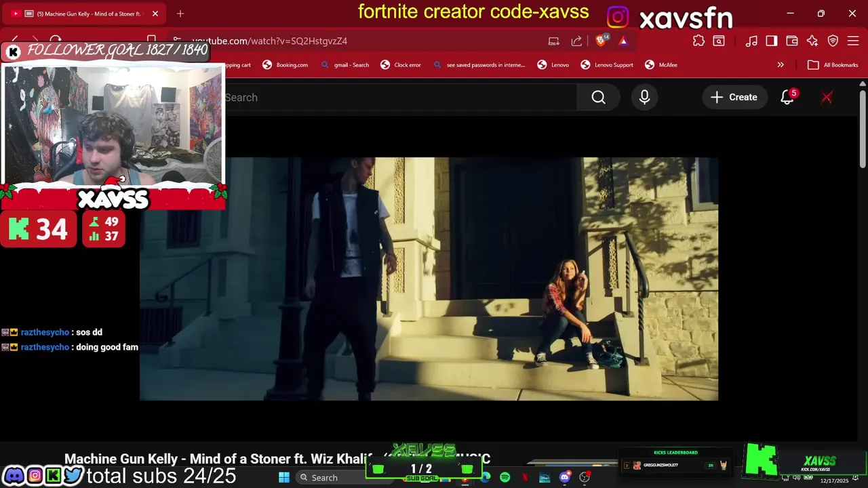Image resolution: width=868 pixels, height=488 pixels.
Task: Click the YouTube video player
Action: (429, 279)
